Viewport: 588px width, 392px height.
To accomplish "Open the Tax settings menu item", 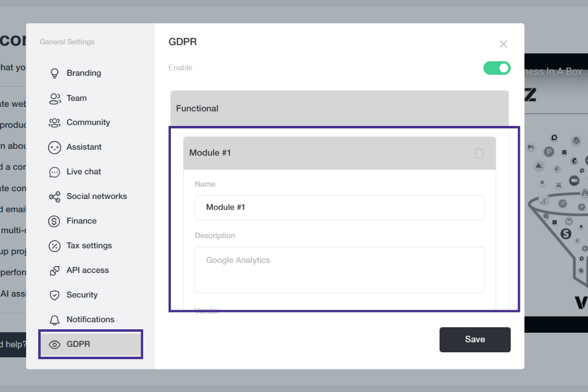I will coord(89,245).
